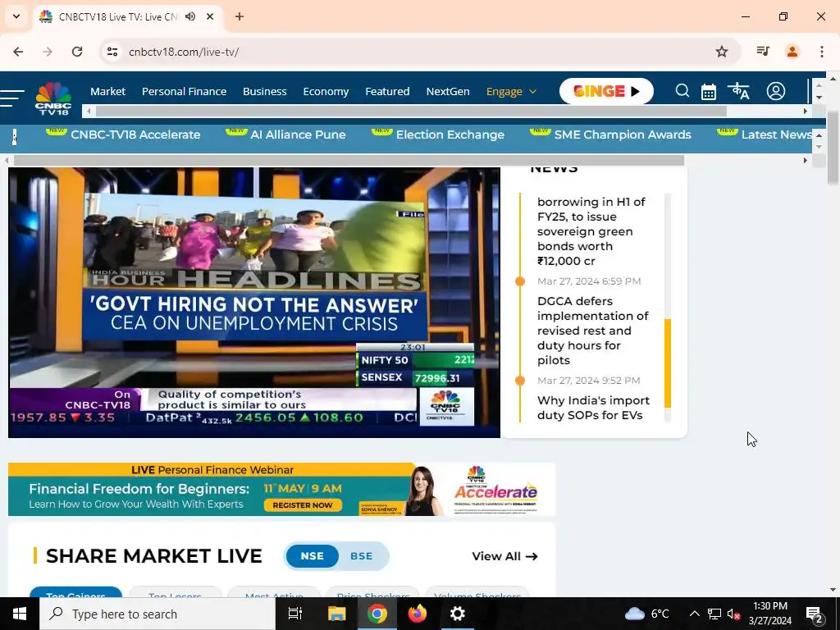Viewport: 840px width, 630px height.
Task: Open AI Alliance Pune link
Action: point(298,135)
